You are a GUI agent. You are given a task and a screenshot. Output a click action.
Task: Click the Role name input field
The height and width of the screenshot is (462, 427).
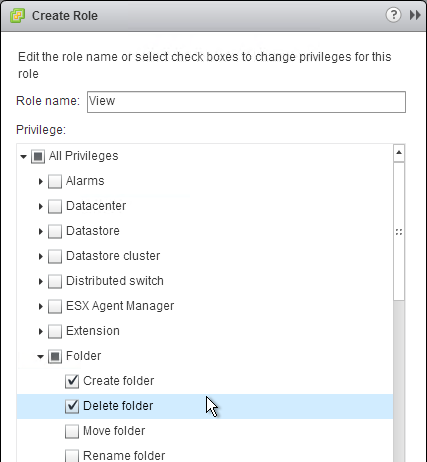(x=246, y=102)
